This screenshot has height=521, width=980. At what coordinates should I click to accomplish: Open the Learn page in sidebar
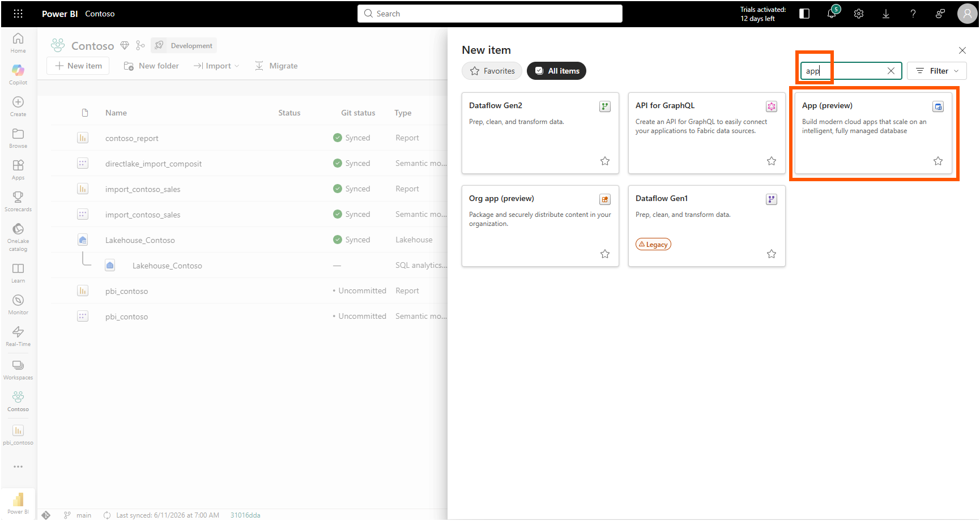pos(18,272)
